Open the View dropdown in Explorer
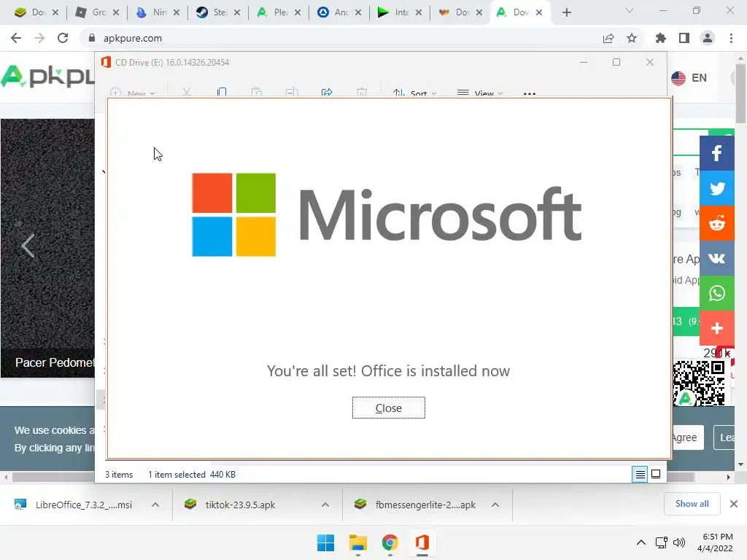 coord(480,93)
